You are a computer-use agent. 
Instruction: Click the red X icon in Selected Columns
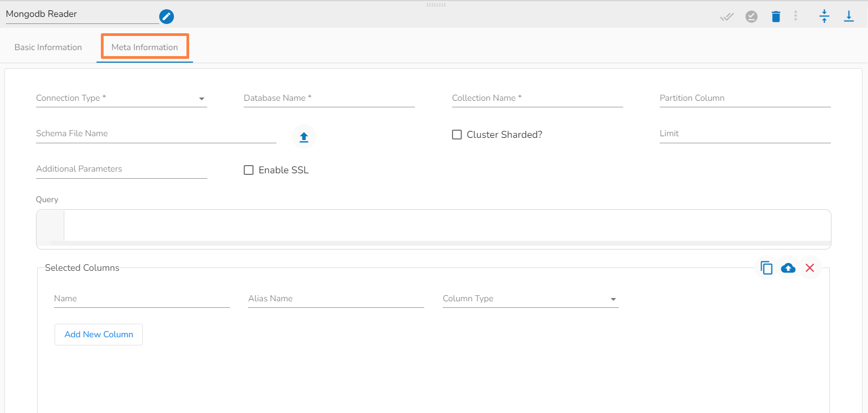[810, 268]
